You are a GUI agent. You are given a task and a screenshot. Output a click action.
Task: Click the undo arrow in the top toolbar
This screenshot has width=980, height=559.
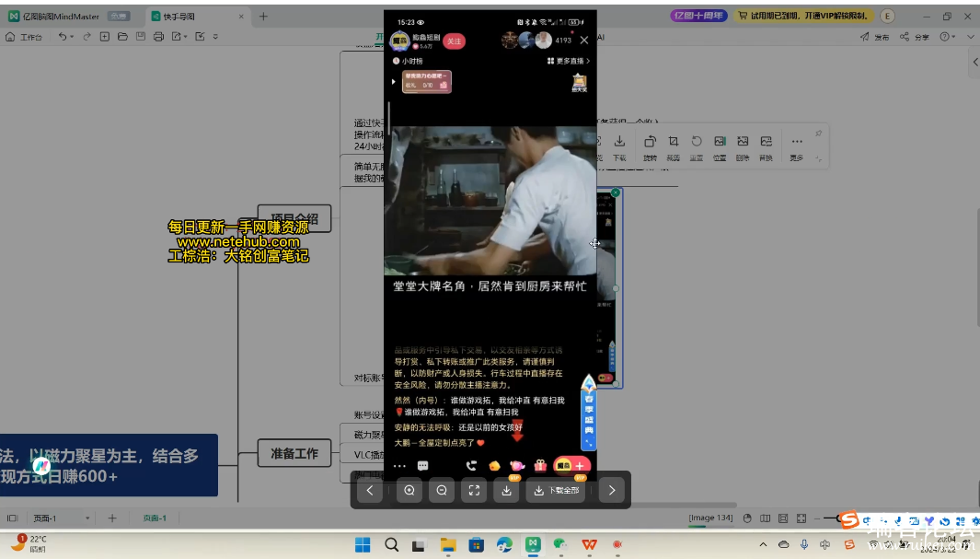[x=62, y=37]
